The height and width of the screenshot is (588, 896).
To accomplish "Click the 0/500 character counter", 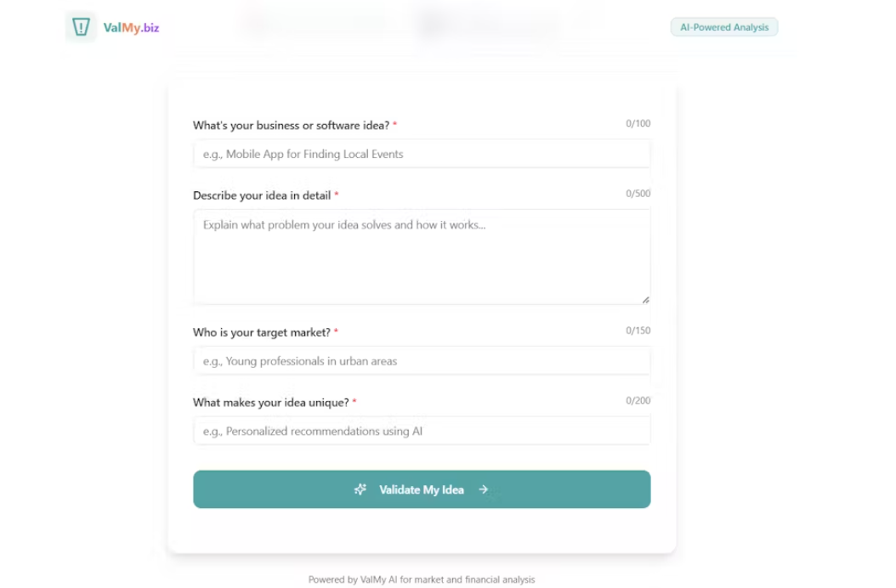I will (638, 193).
